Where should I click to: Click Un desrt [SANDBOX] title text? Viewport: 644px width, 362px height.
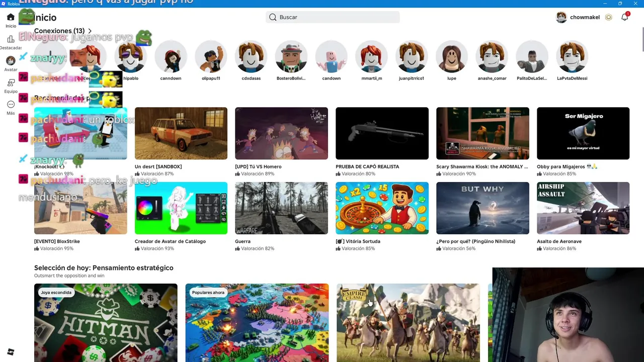tap(158, 166)
